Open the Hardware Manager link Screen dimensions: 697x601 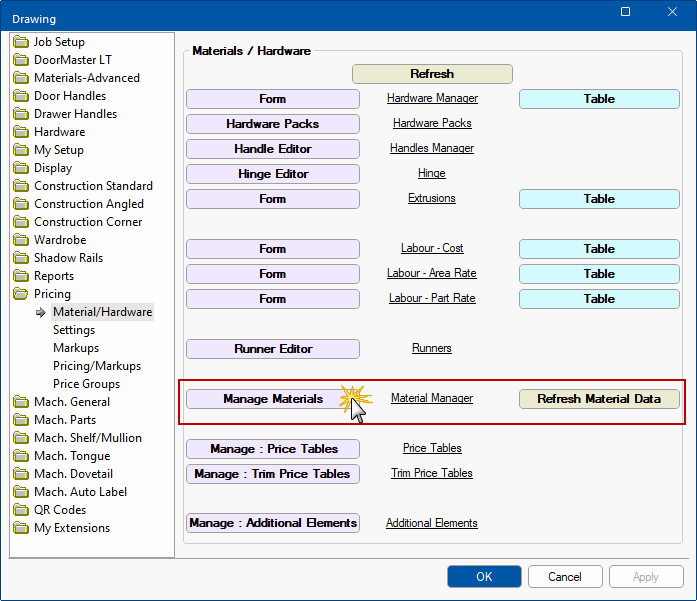(432, 99)
